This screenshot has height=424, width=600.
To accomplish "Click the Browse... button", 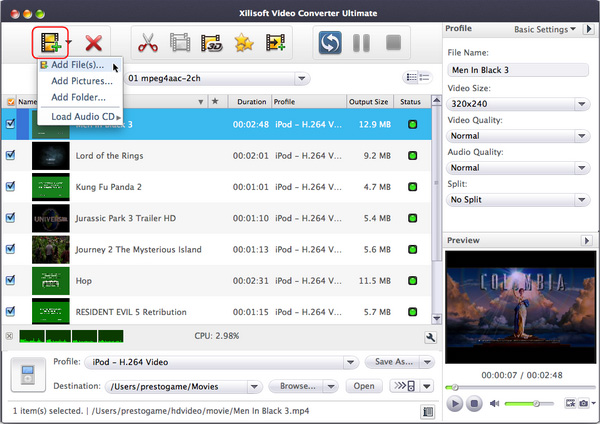I will (296, 386).
